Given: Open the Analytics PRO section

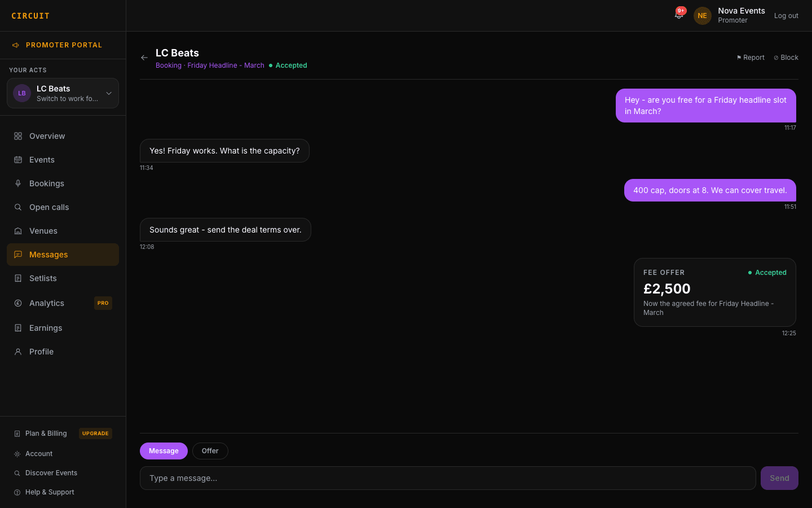Looking at the screenshot, I should coord(63,303).
